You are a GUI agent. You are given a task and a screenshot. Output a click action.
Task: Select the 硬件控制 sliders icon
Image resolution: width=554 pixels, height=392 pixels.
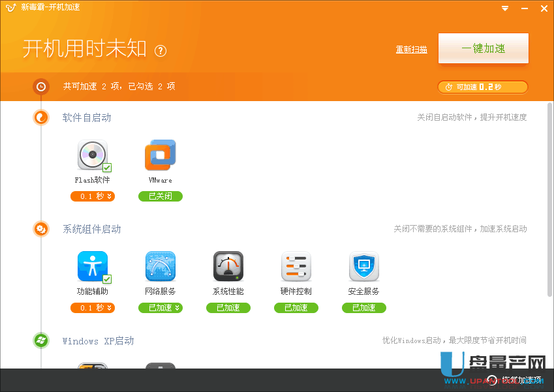click(x=296, y=266)
